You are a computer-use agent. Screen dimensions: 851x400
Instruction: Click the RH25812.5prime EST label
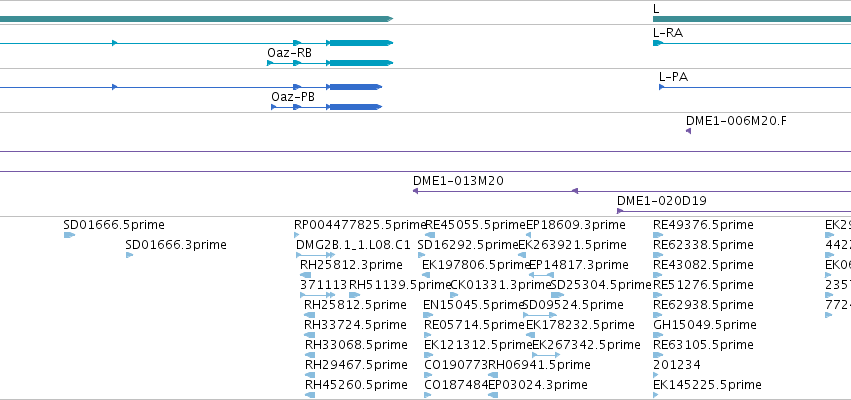pos(355,305)
